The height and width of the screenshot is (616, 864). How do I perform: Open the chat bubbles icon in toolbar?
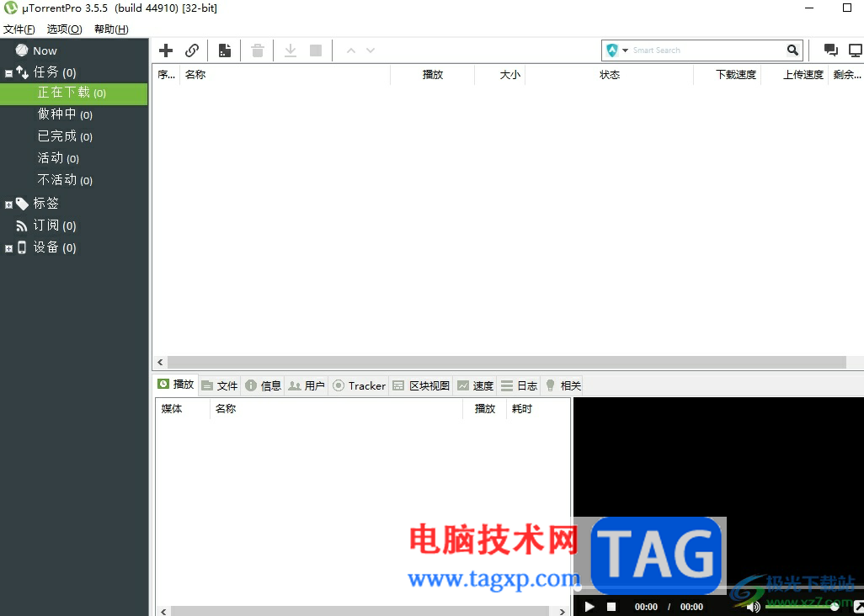pos(831,50)
